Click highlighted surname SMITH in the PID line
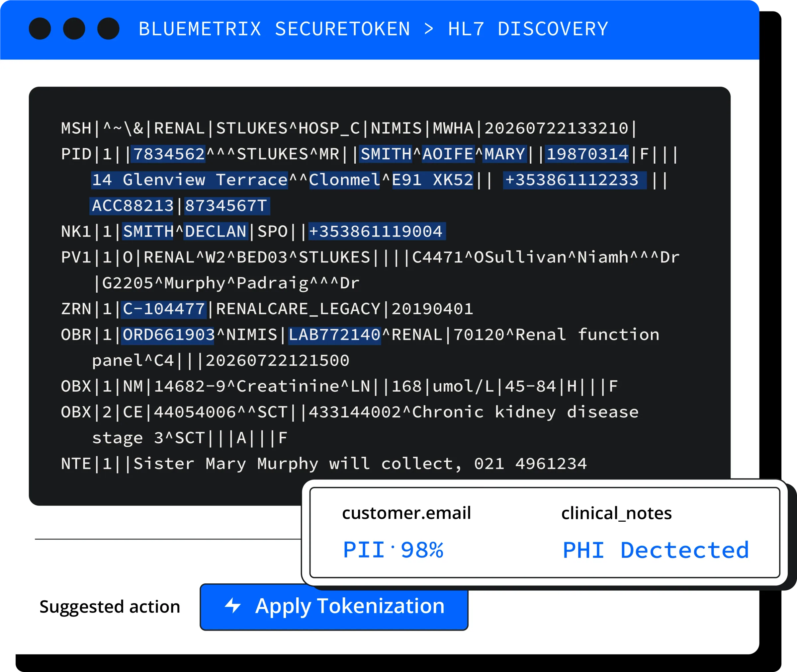Viewport: 797px width, 672px height. point(386,154)
